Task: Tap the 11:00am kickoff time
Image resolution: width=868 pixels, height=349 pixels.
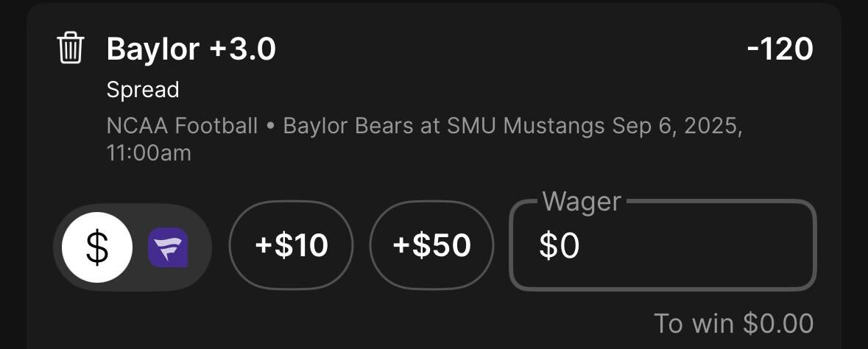Action: click(x=149, y=153)
